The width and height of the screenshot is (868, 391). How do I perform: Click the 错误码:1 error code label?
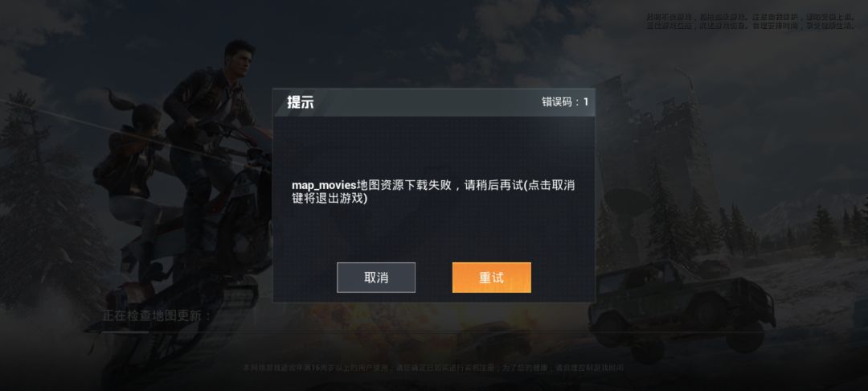pyautogui.click(x=565, y=102)
